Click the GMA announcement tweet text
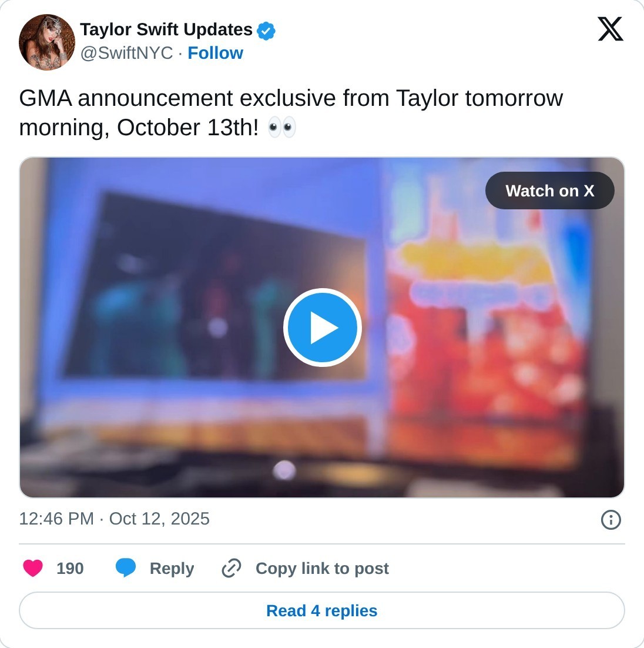Viewport: 644px width, 648px height. pos(291,112)
